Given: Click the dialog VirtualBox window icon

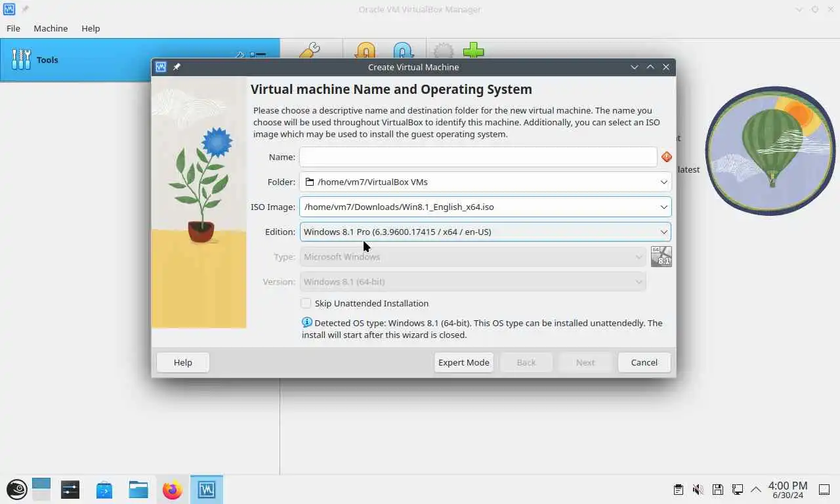Looking at the screenshot, I should coord(161,67).
